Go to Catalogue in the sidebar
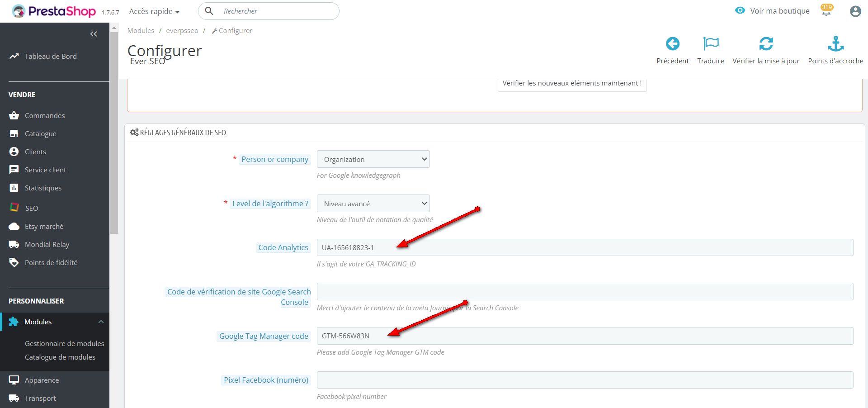 [x=41, y=133]
